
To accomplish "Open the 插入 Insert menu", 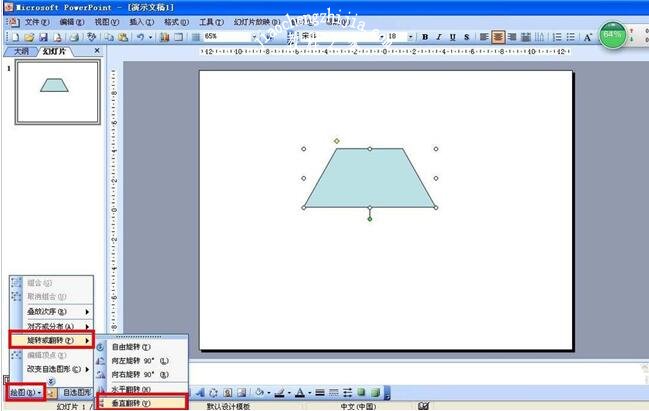I will 141,22.
